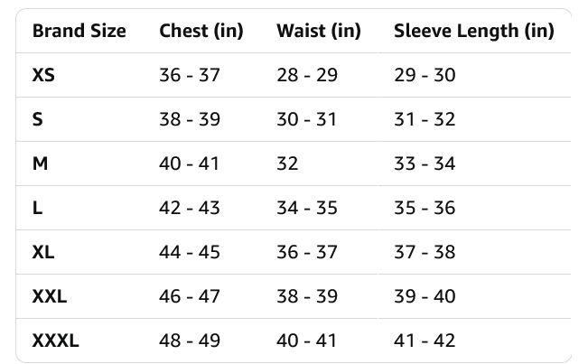588x364 pixels.
Task: Click the Sleeve Length (in) column header
Action: (x=473, y=31)
